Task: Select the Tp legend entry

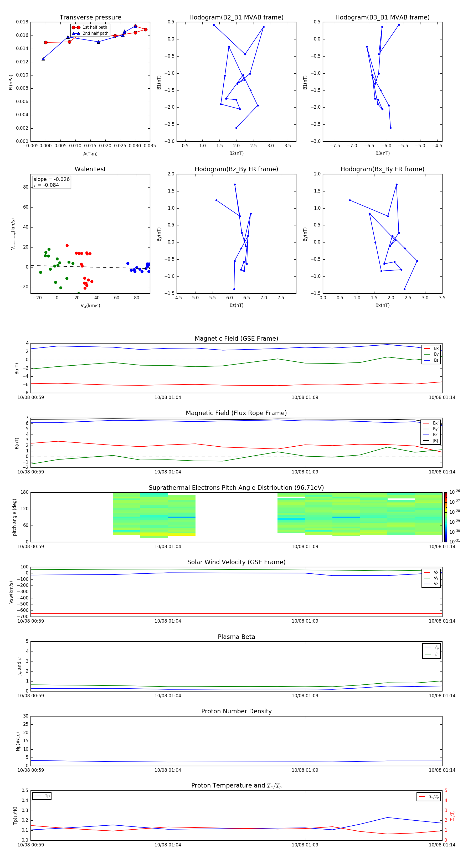Action: coord(42,796)
